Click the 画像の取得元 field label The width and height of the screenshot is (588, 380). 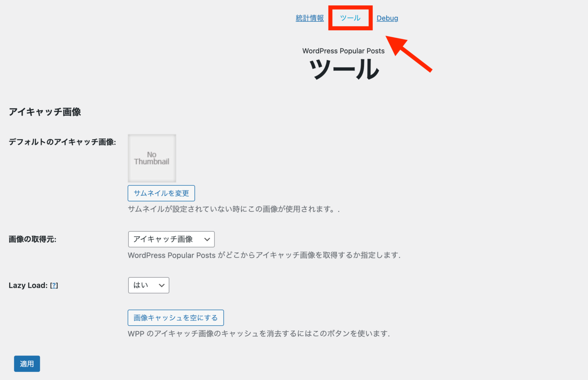(x=33, y=239)
